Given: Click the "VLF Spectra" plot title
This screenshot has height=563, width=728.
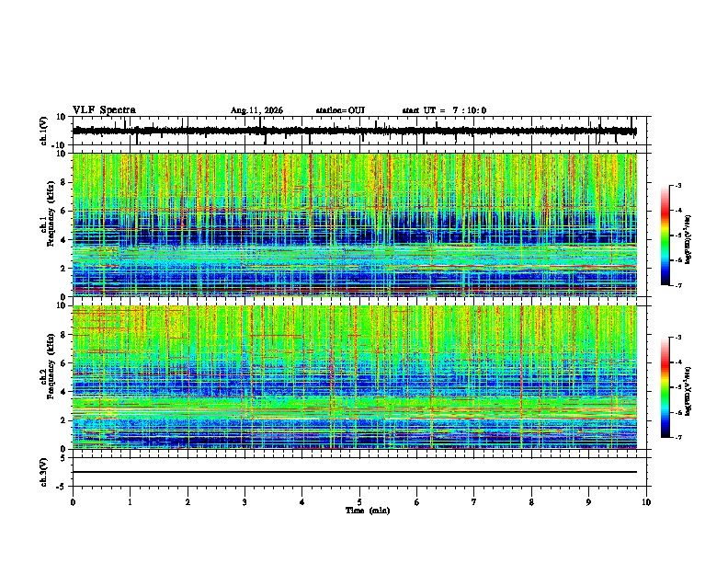Looking at the screenshot, I should pos(104,110).
